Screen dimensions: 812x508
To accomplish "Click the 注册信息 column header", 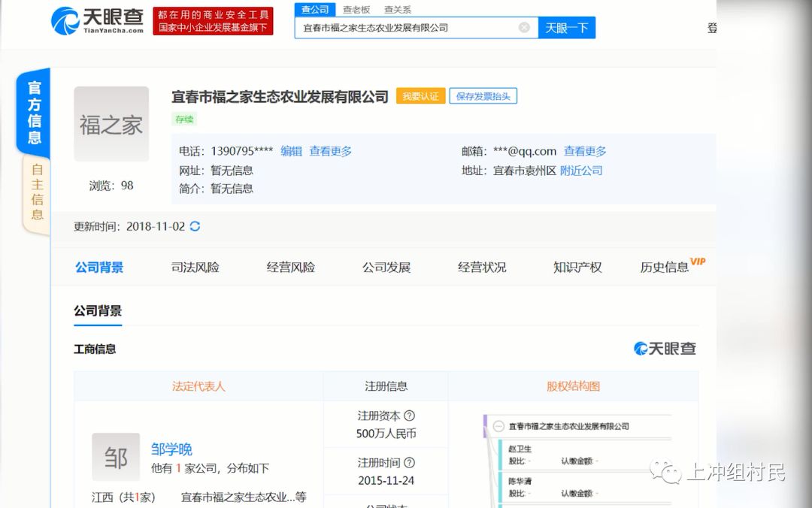I will click(x=386, y=386).
